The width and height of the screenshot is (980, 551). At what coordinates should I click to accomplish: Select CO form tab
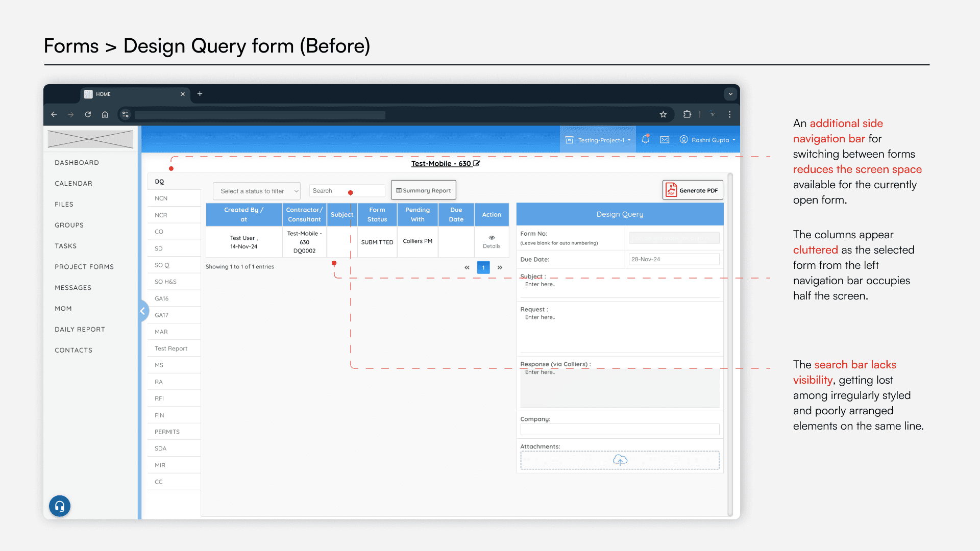click(x=174, y=232)
